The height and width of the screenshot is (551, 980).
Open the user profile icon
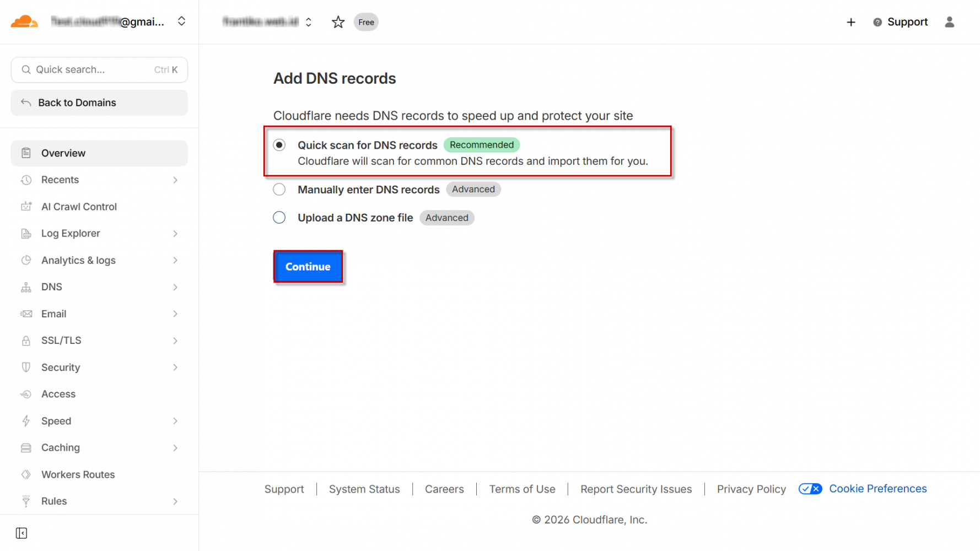[x=949, y=22]
